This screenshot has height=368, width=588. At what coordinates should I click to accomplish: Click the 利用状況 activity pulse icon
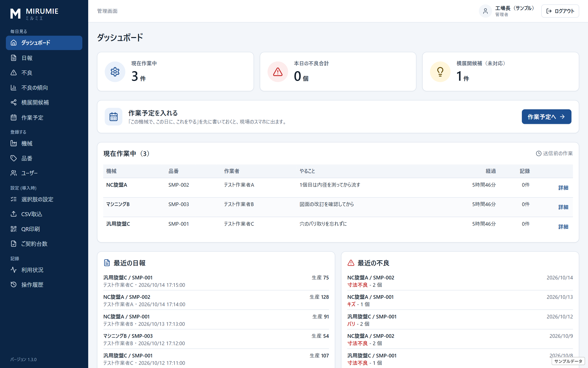pos(13,270)
